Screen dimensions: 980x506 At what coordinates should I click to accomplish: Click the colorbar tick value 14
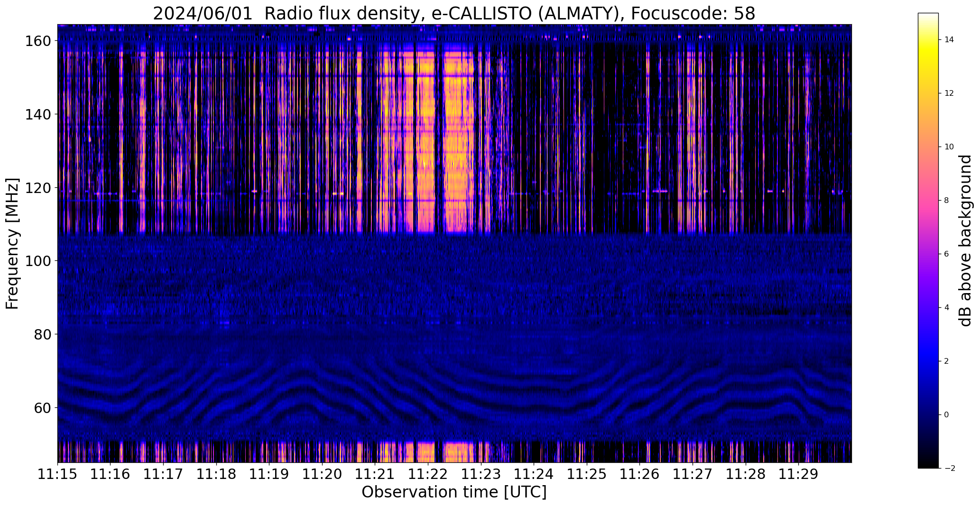[949, 40]
